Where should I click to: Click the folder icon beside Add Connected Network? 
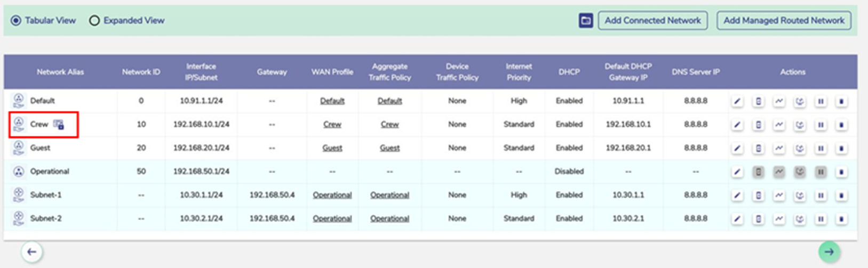pyautogui.click(x=586, y=21)
